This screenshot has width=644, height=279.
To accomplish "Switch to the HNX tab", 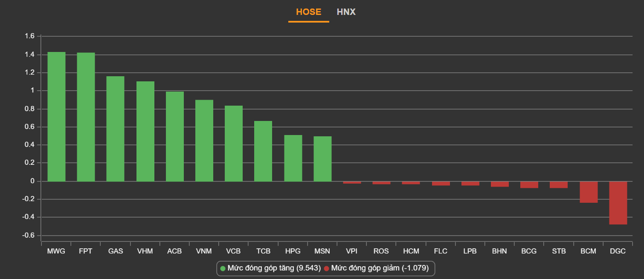I will tap(346, 12).
